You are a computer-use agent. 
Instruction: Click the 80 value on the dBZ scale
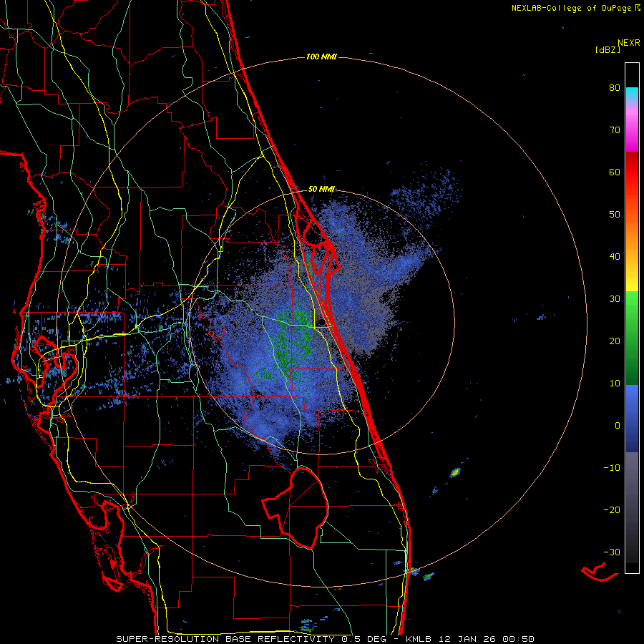pos(615,88)
